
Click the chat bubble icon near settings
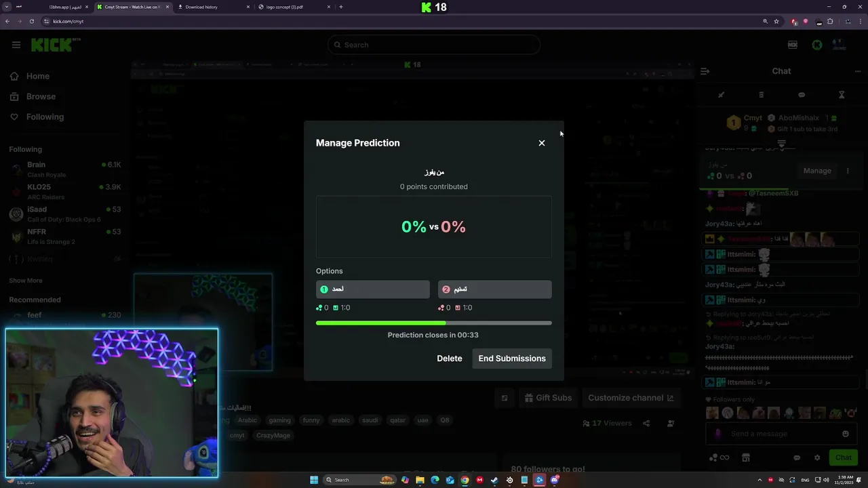tap(797, 457)
